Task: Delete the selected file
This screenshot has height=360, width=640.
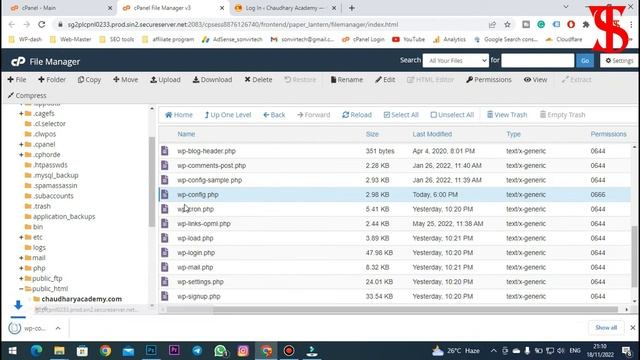Action: [x=258, y=80]
